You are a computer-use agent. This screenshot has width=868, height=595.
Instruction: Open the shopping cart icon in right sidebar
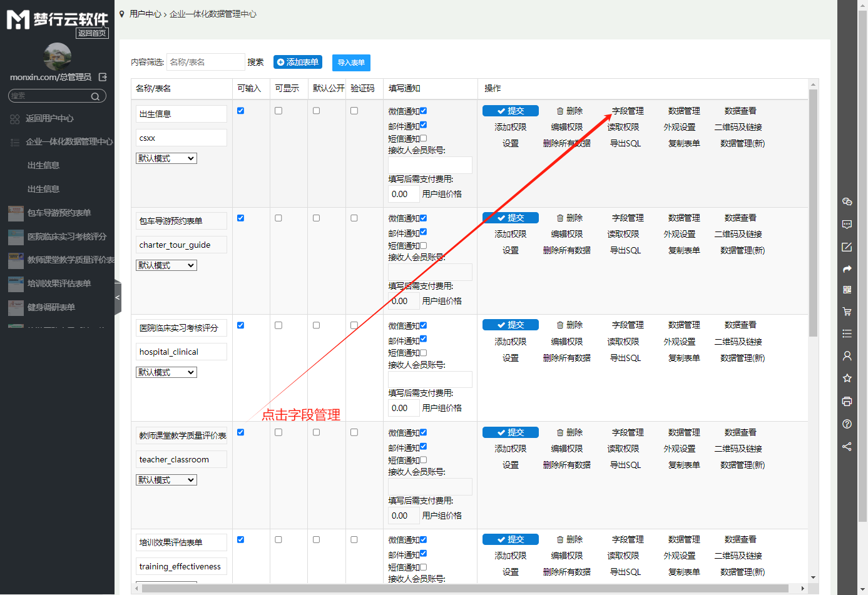coord(847,311)
